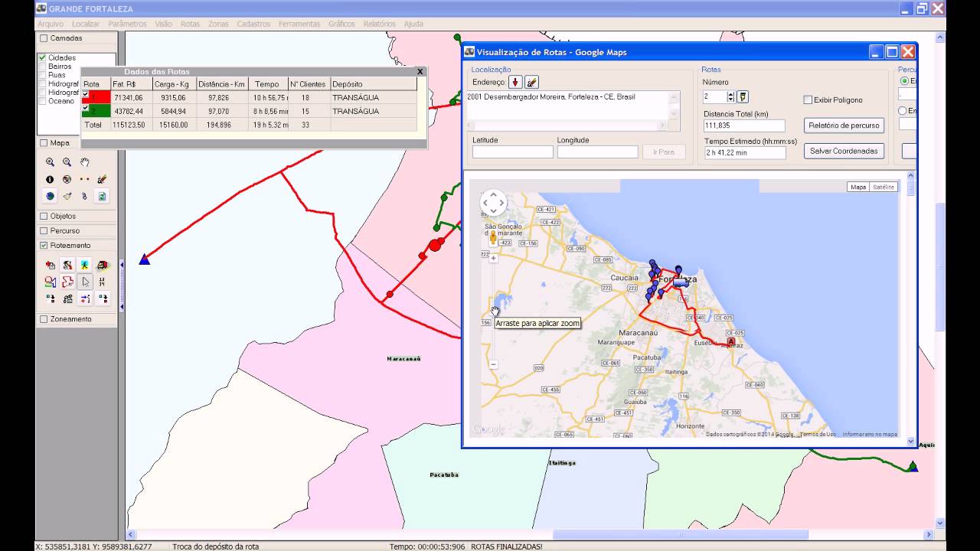The width and height of the screenshot is (980, 551).
Task: Click the 12/34 numbering sequence icon
Action: click(102, 282)
